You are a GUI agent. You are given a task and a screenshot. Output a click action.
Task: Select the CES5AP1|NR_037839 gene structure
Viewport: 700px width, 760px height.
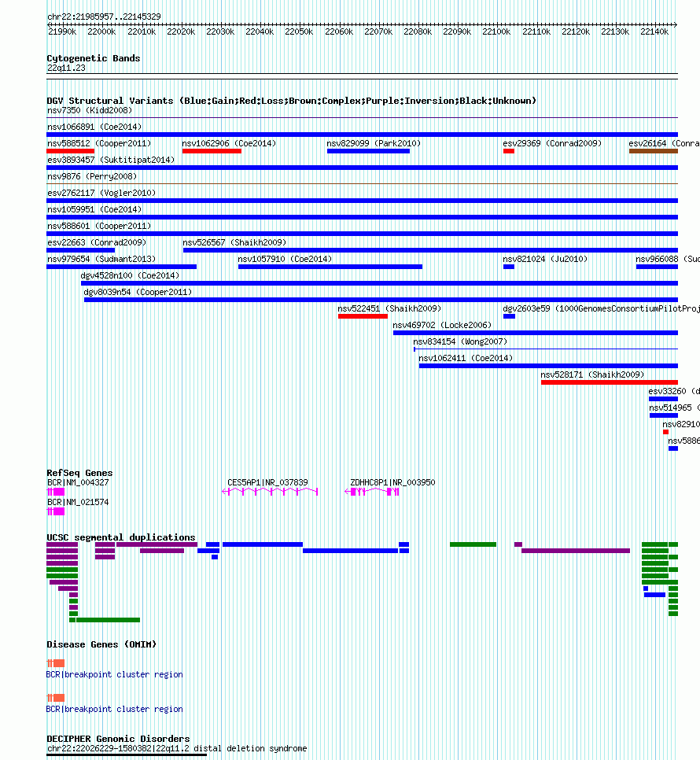[270, 492]
